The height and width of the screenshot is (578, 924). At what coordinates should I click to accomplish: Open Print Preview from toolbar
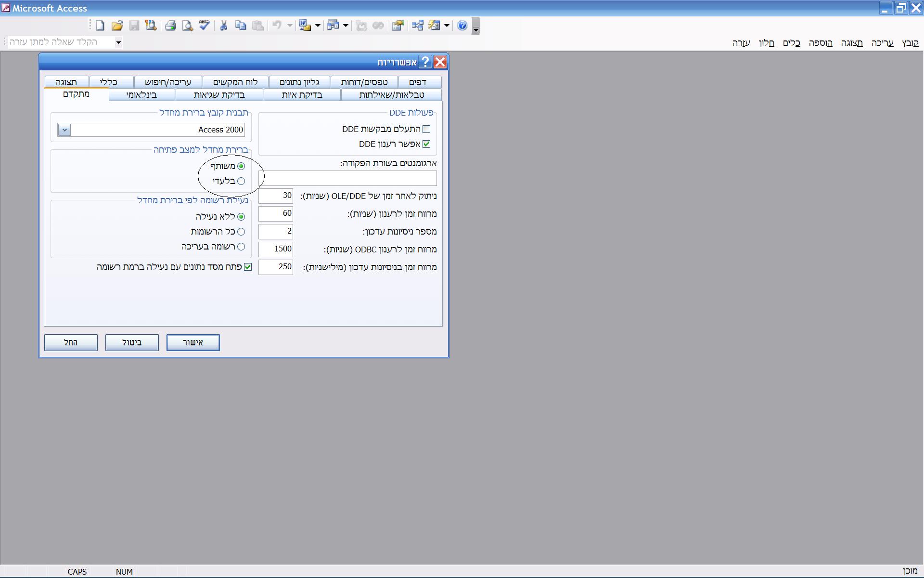[187, 26]
